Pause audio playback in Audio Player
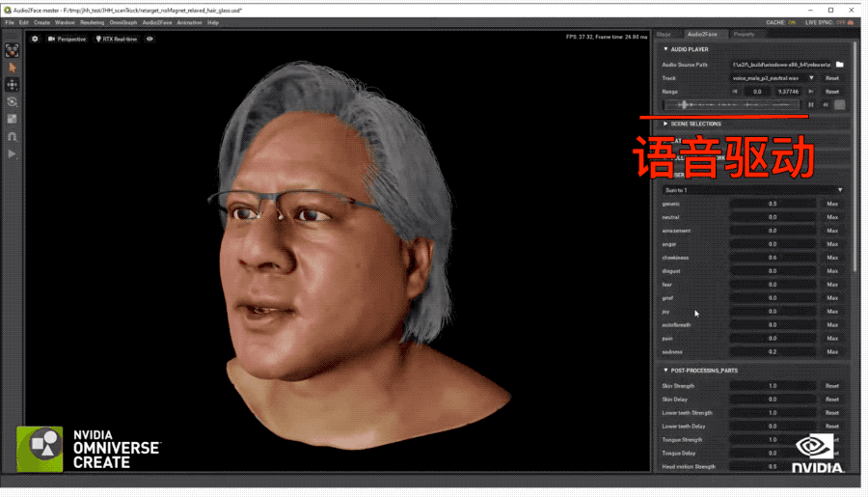Screen dimensions: 868x497 [x=811, y=104]
